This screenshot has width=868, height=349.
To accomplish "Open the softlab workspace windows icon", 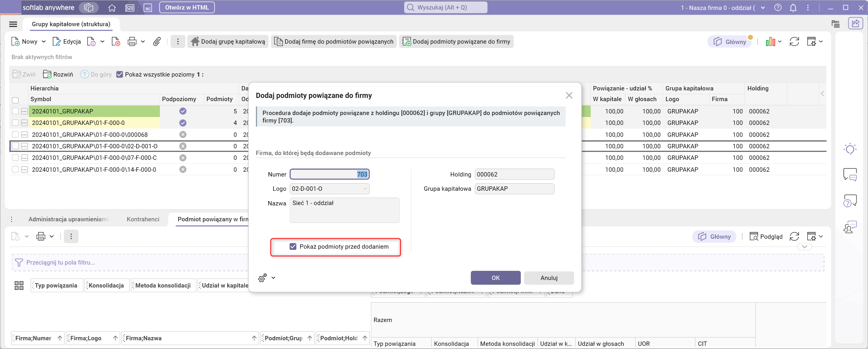I will click(x=89, y=8).
